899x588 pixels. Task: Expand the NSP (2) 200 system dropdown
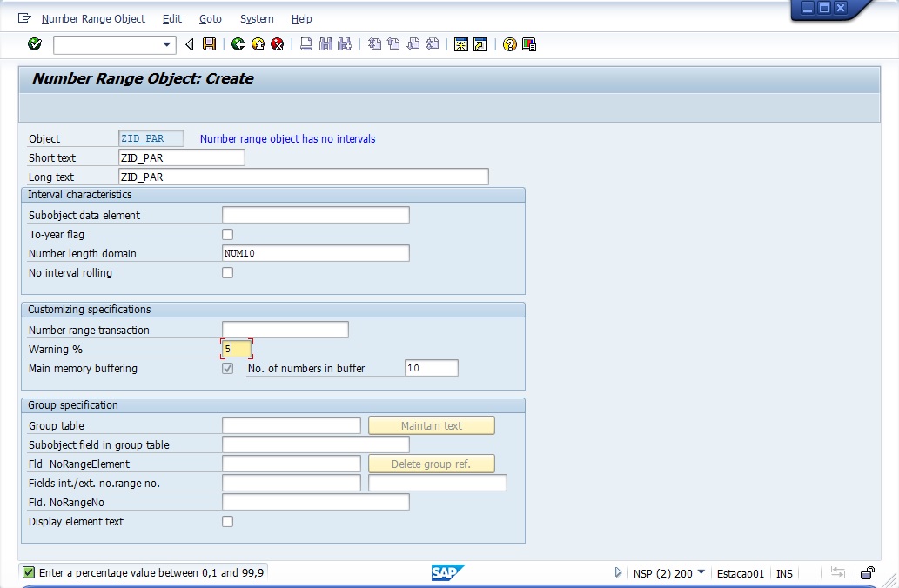(x=701, y=572)
